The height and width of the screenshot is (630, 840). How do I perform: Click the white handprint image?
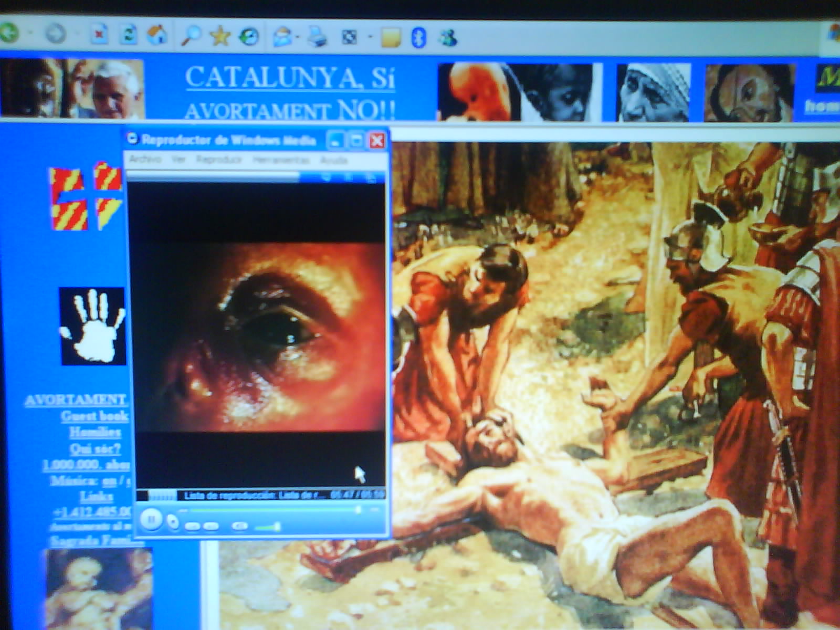tap(92, 326)
